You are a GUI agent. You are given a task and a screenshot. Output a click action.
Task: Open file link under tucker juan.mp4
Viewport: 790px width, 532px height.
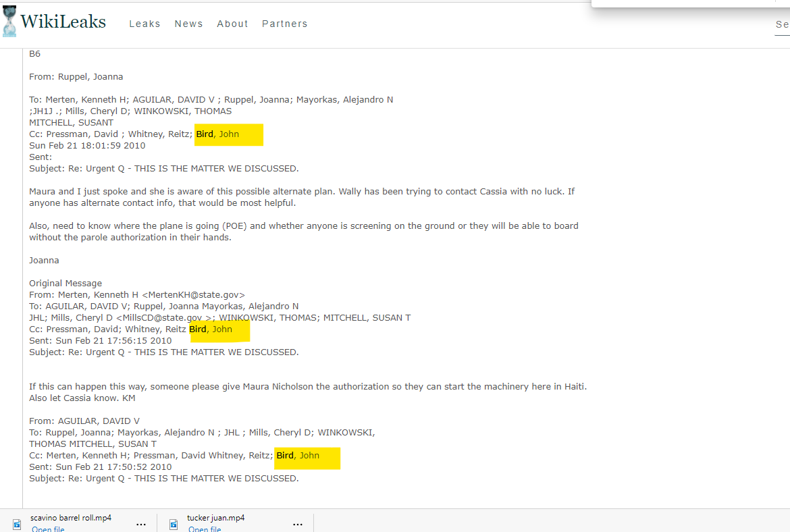205,529
